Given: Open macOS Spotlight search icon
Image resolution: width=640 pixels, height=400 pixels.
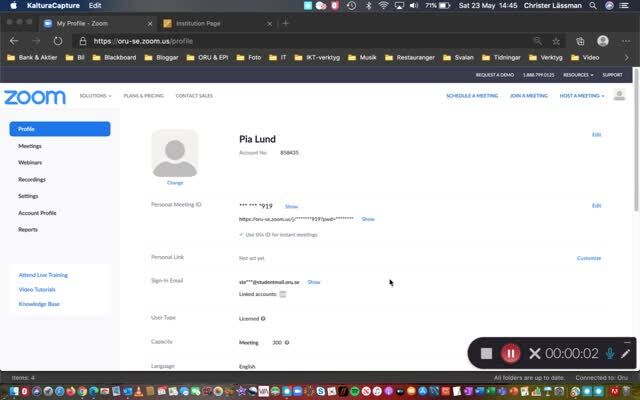Looking at the screenshot, I should click(x=593, y=5).
